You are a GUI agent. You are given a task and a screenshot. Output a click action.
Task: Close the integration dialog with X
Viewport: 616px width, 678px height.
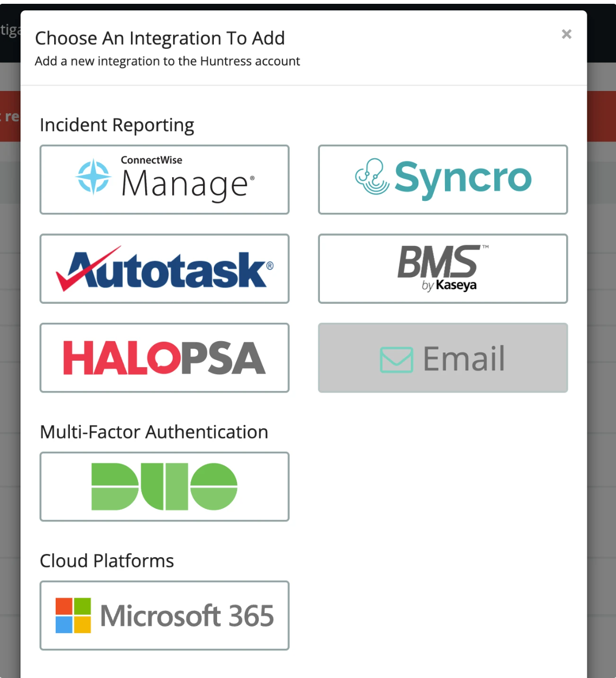tap(567, 34)
